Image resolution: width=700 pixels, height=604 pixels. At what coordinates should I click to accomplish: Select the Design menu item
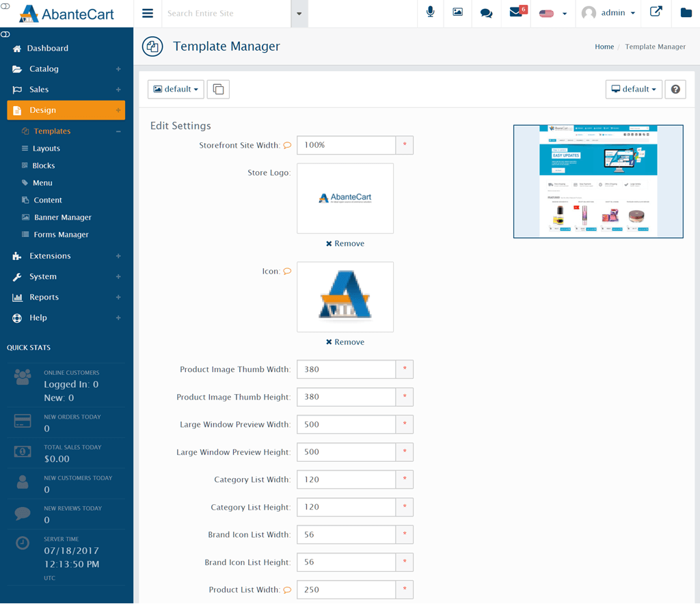[66, 110]
